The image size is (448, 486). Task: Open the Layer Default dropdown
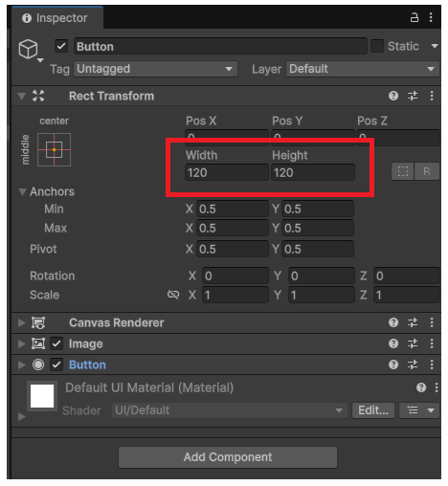pyautogui.click(x=363, y=69)
